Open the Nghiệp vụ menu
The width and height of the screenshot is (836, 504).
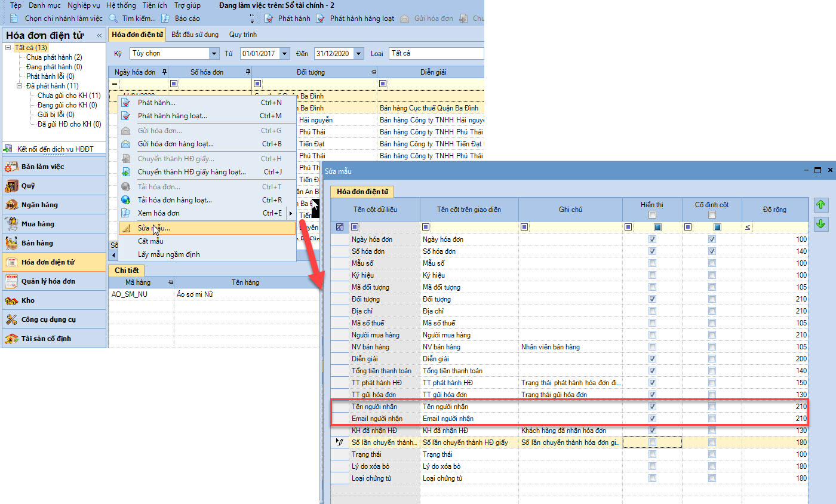click(x=84, y=5)
